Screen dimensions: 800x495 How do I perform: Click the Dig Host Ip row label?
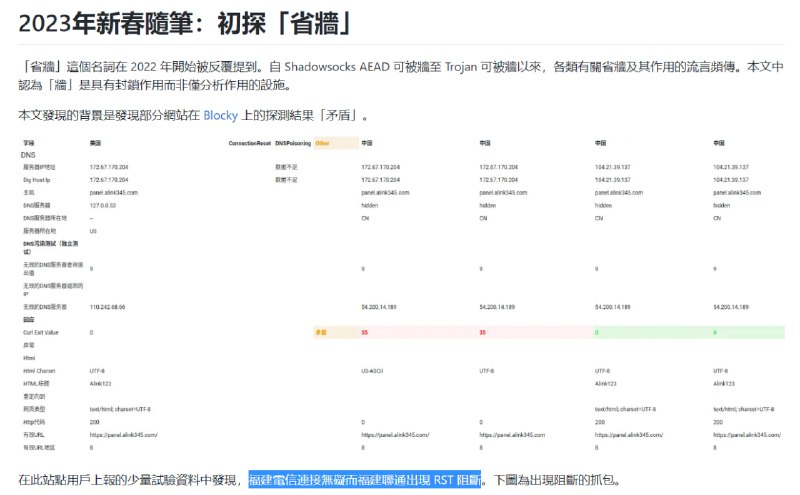[x=37, y=180]
